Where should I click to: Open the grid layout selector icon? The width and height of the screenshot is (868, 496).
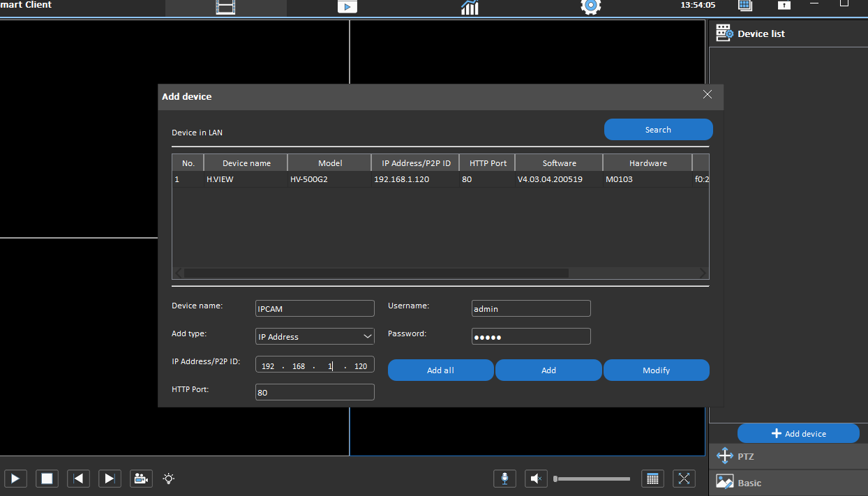click(652, 479)
